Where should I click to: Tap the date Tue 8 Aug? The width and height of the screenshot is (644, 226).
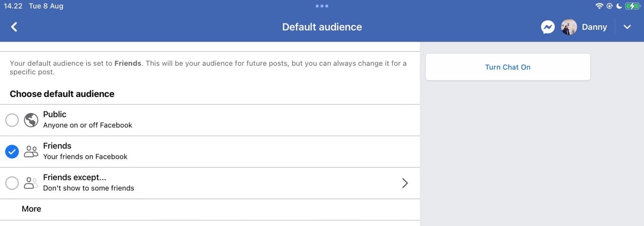pos(45,7)
